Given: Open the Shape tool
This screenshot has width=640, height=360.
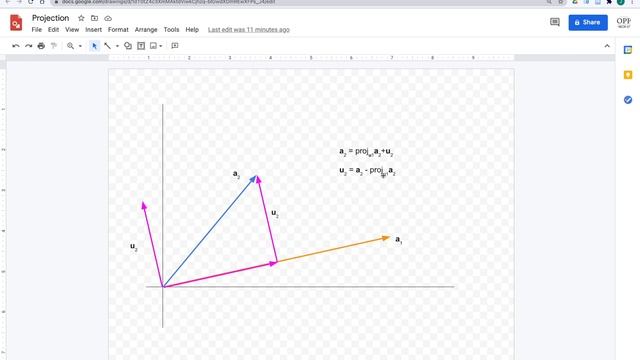Looking at the screenshot, I should pos(128,46).
